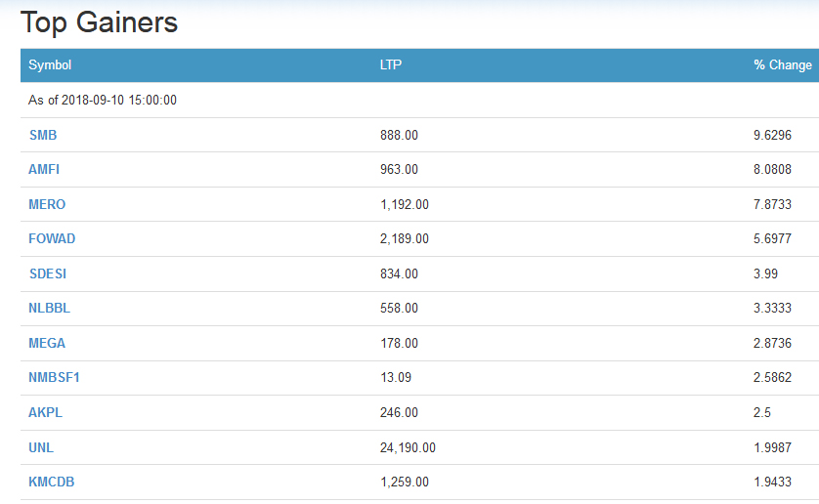Open the SDESI stock link
The height and width of the screenshot is (504, 819).
coord(48,273)
